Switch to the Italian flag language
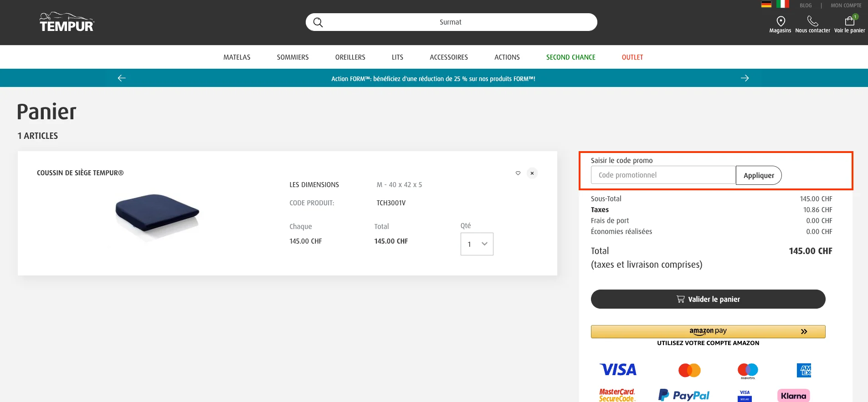This screenshot has width=868, height=402. pyautogui.click(x=783, y=4)
